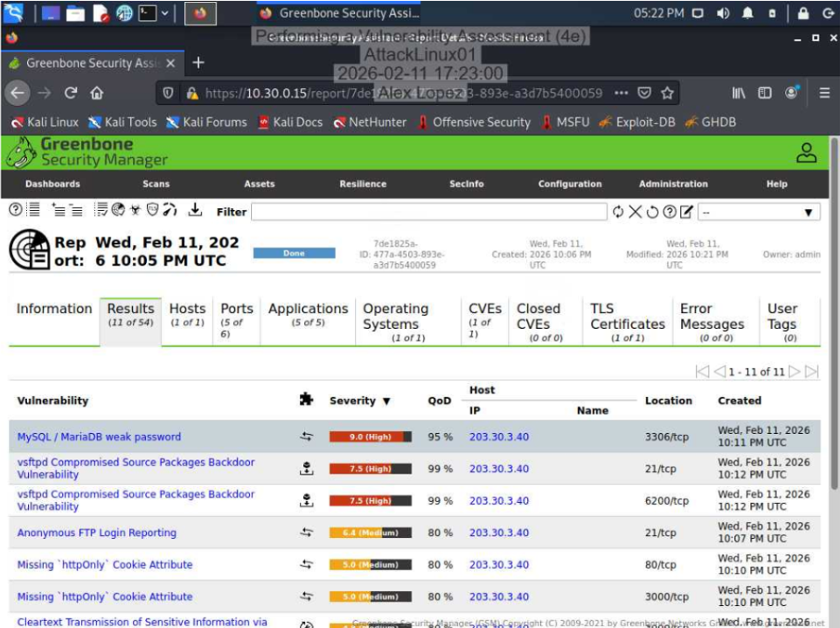
Task: Switch to the Hosts tab
Action: point(186,311)
